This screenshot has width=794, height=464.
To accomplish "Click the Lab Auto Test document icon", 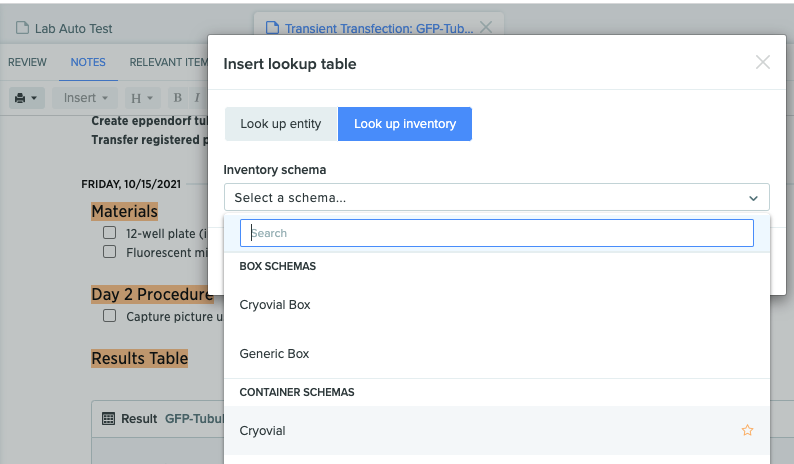I will click(x=22, y=29).
